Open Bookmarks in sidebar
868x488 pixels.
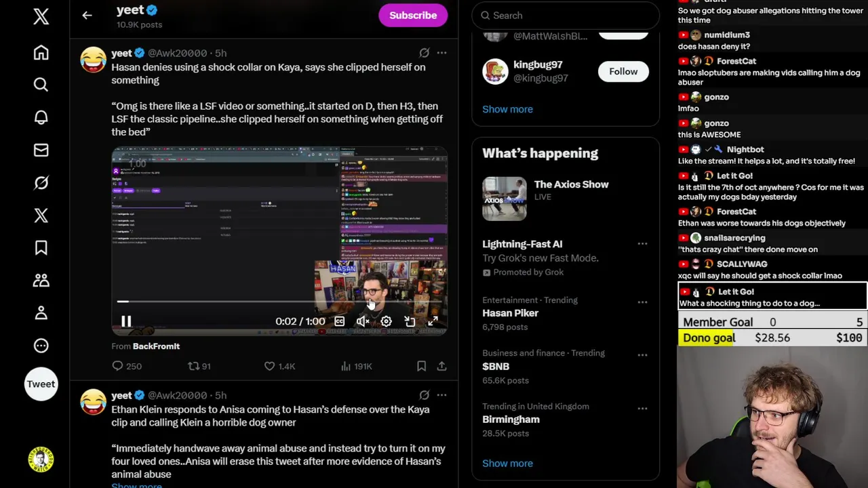[41, 247]
